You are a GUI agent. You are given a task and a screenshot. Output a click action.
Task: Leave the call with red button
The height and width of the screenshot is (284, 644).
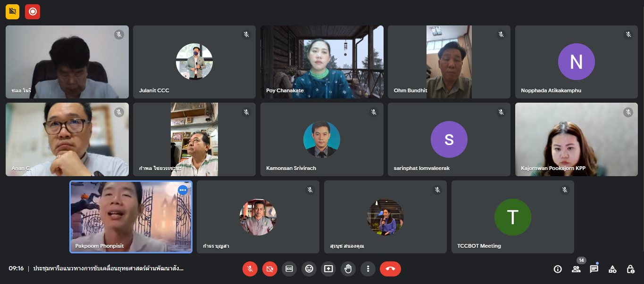point(390,268)
